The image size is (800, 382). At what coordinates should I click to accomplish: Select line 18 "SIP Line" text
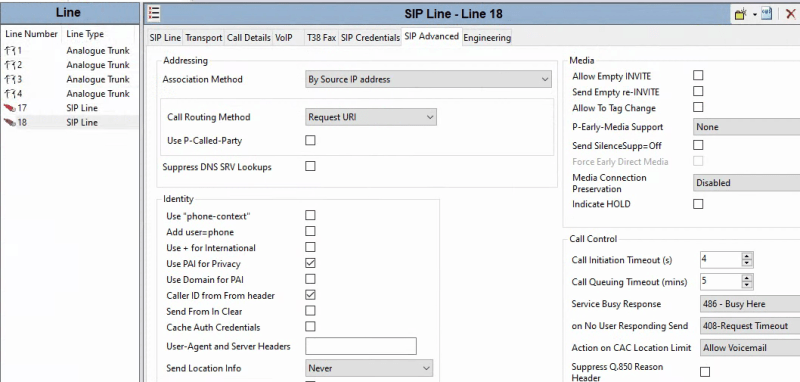pos(82,122)
